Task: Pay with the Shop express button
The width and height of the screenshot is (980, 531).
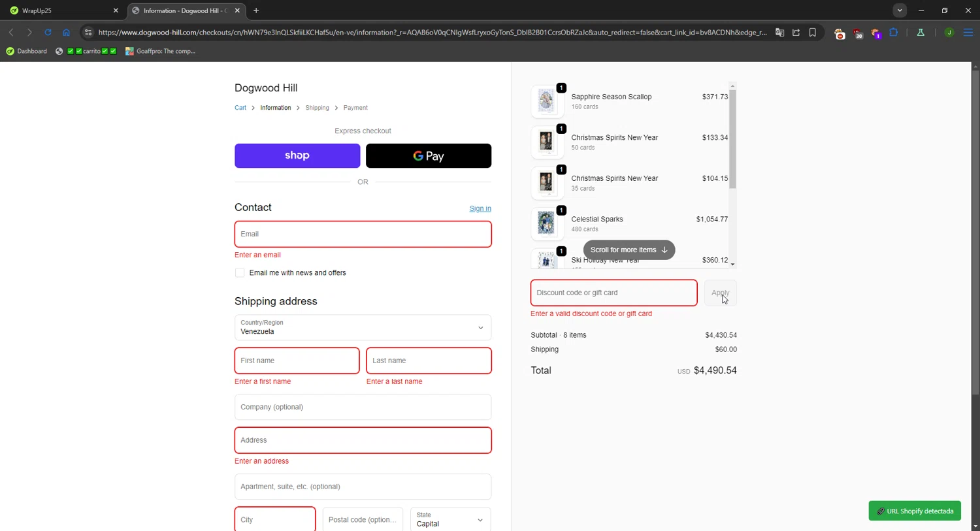Action: tap(297, 155)
